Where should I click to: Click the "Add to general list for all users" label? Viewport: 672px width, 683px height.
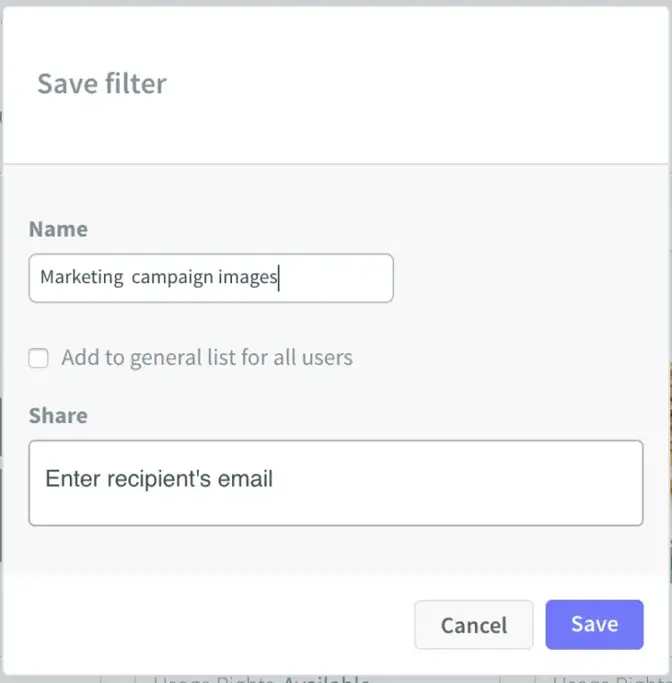(x=207, y=357)
